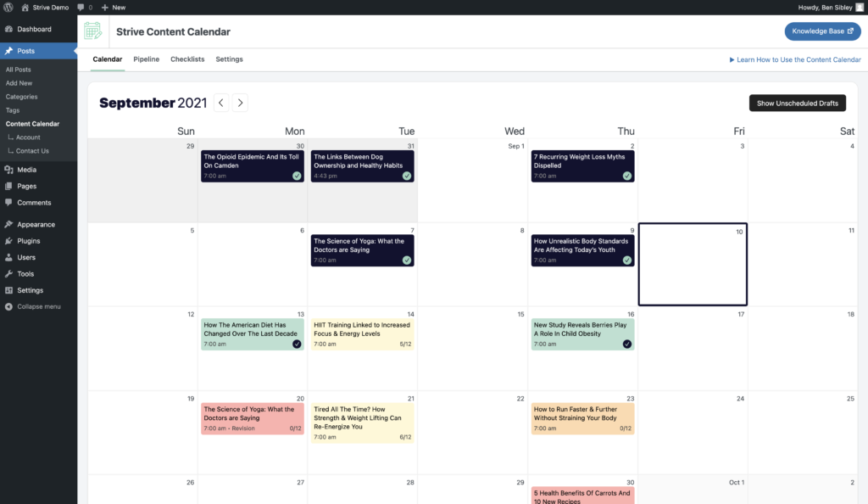
Task: Click the Strive Demo site name
Action: pyautogui.click(x=50, y=7)
